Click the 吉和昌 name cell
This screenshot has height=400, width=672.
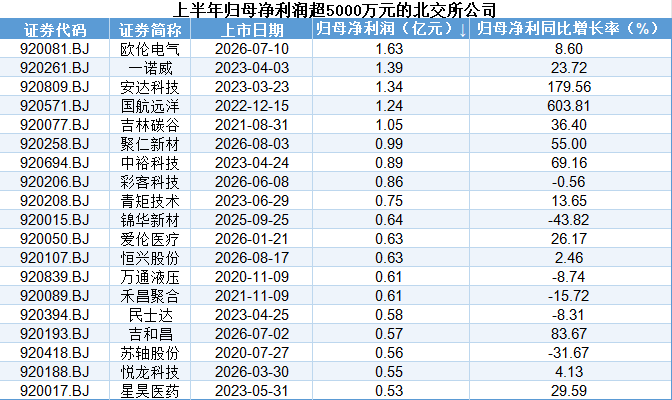150,334
